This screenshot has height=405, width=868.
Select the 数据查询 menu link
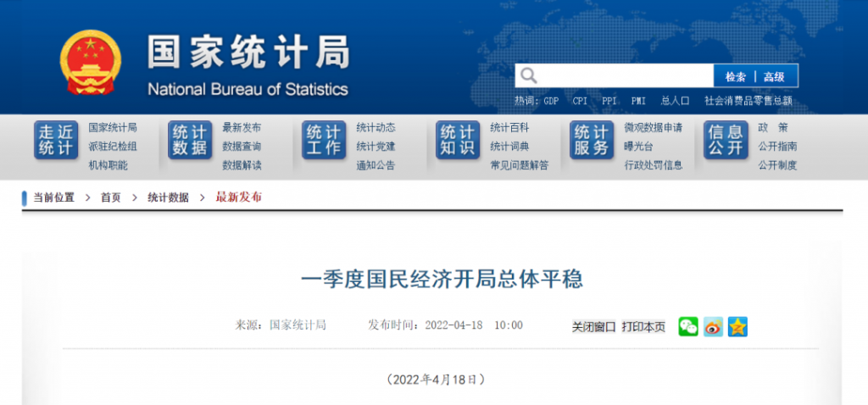(x=242, y=147)
